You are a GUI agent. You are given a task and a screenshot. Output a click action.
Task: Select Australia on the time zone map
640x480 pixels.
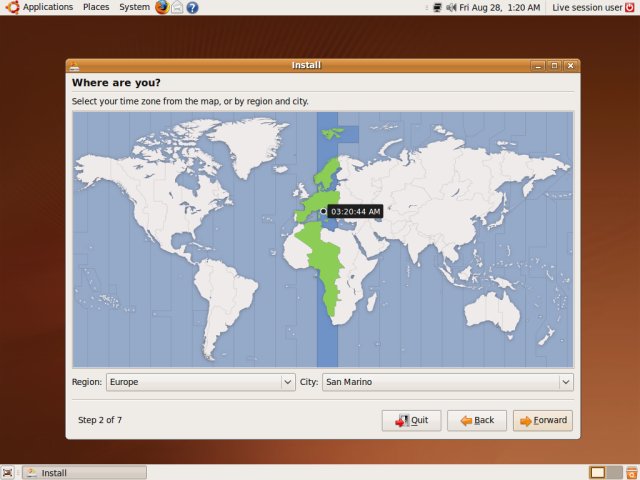pyautogui.click(x=492, y=312)
